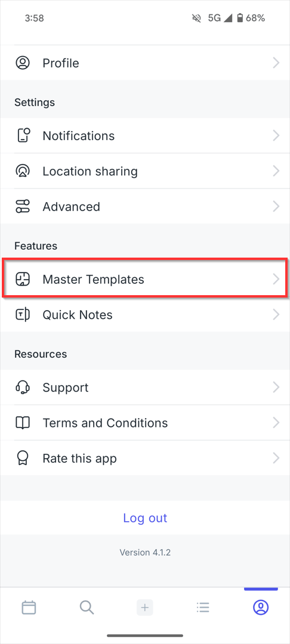
Task: Expand Profile using its chevron
Action: point(276,63)
